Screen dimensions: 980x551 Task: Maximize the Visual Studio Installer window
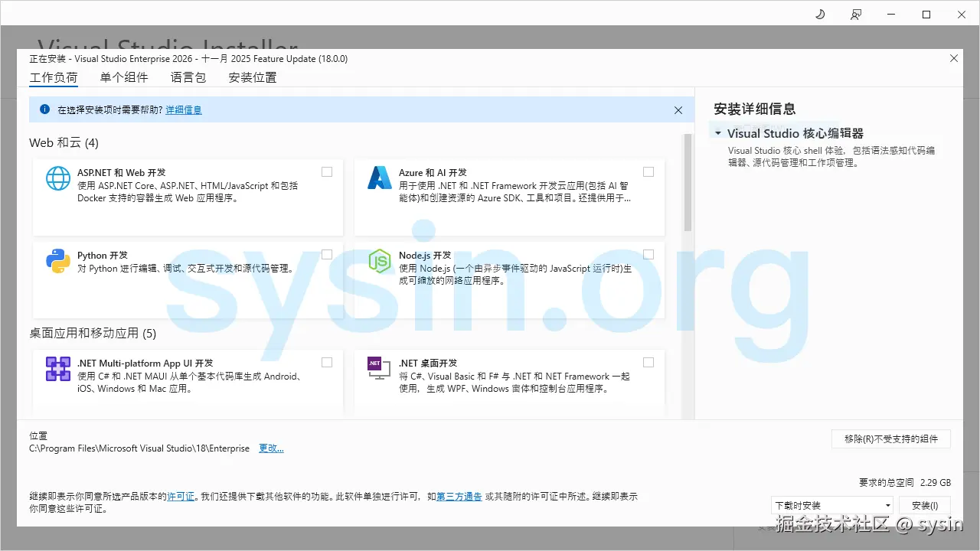pos(926,15)
